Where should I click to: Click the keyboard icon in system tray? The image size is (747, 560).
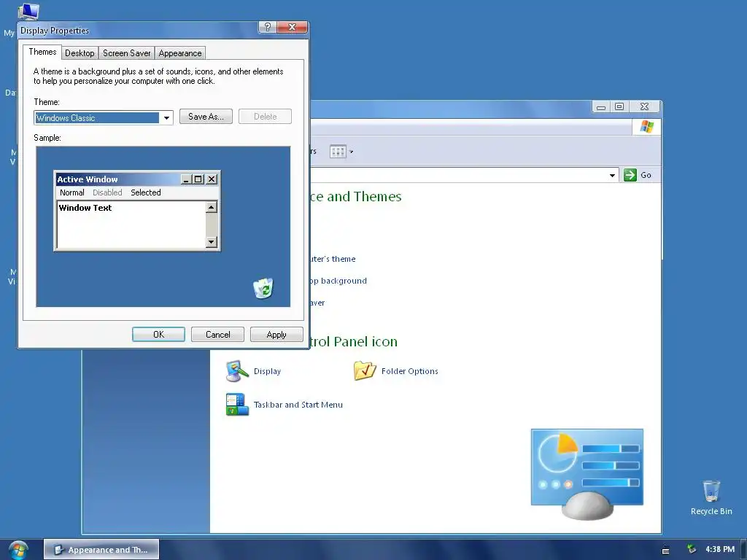point(666,551)
